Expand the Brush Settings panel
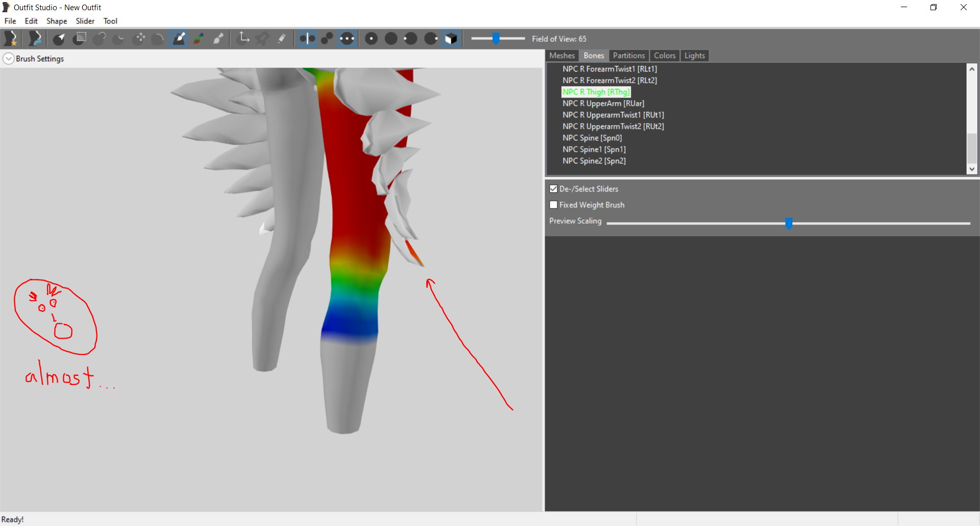The height and width of the screenshot is (526, 980). [9, 59]
